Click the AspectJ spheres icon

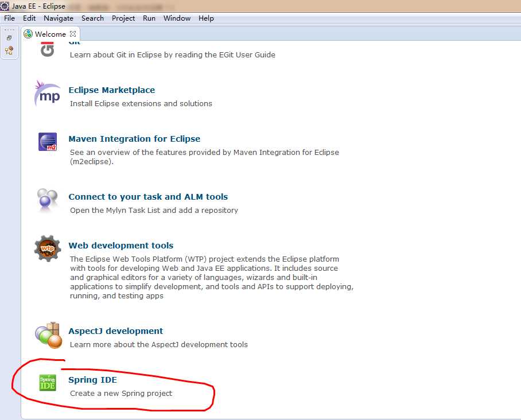coord(49,335)
